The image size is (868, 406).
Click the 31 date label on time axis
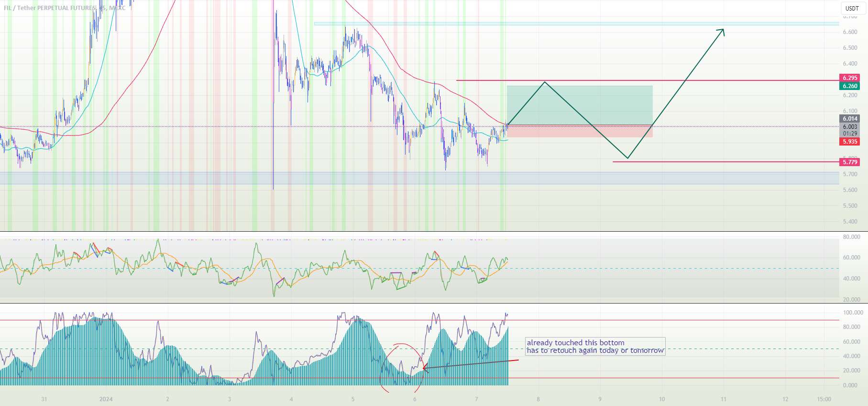click(44, 399)
